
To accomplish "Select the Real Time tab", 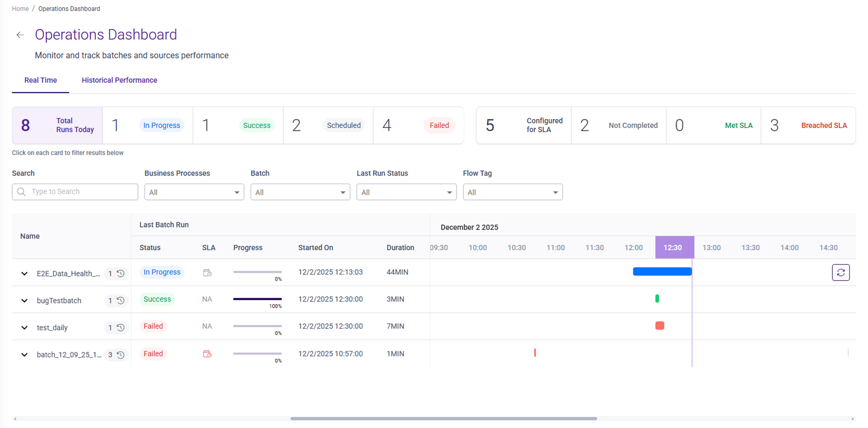I will (41, 80).
